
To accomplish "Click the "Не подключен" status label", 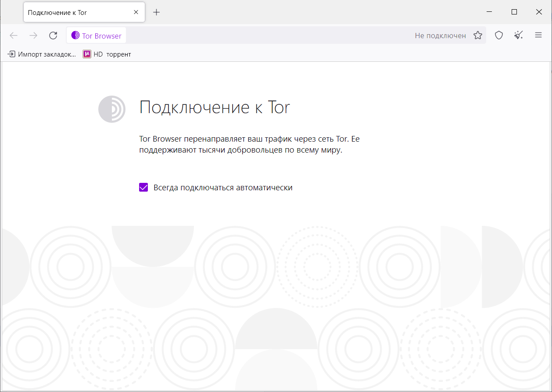I will click(x=440, y=36).
